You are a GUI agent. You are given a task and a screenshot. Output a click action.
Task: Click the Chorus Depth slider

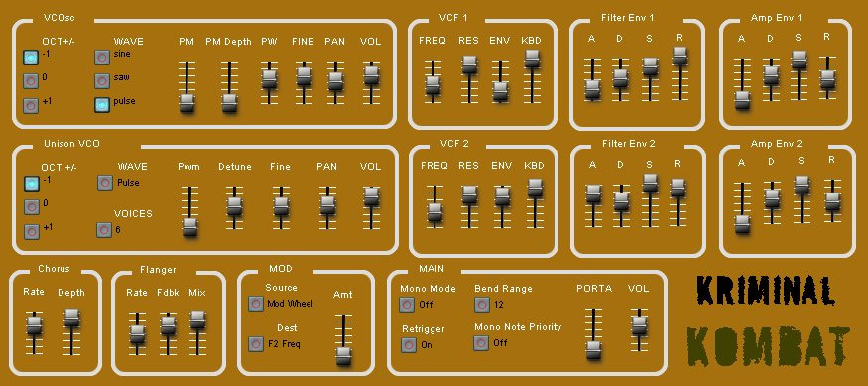pos(71,318)
